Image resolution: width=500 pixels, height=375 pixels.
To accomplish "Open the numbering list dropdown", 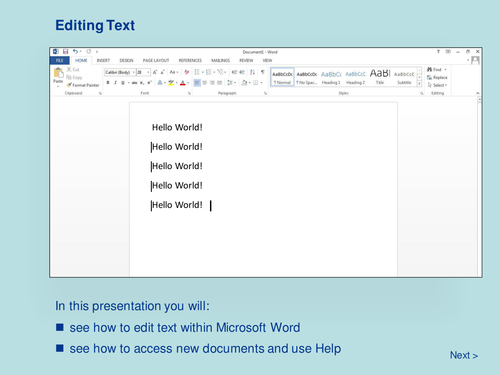I will pyautogui.click(x=214, y=72).
